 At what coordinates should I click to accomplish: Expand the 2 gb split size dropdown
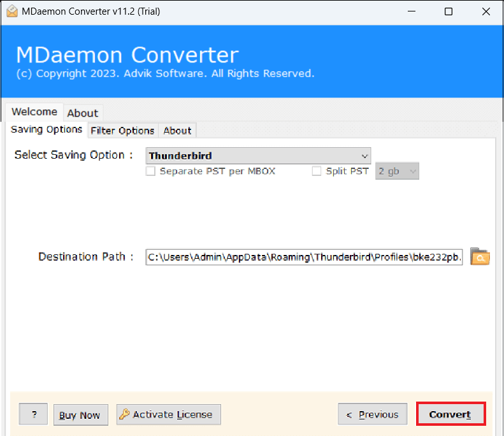point(397,171)
